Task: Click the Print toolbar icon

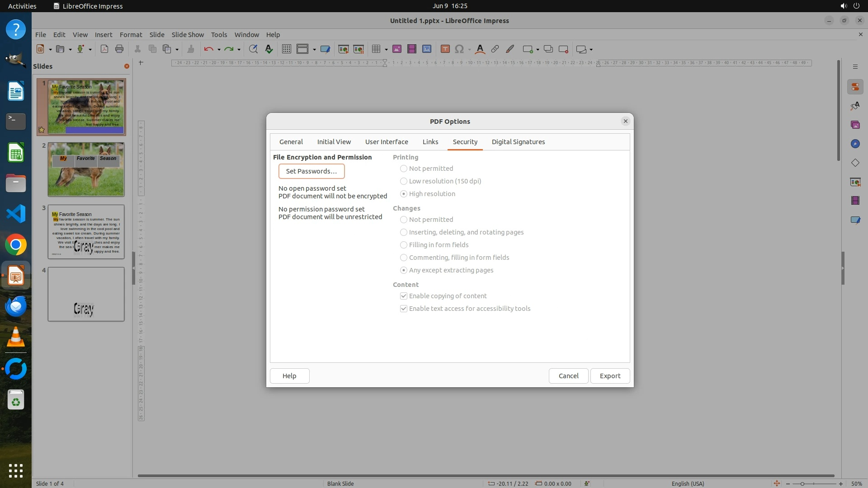Action: pyautogui.click(x=119, y=49)
